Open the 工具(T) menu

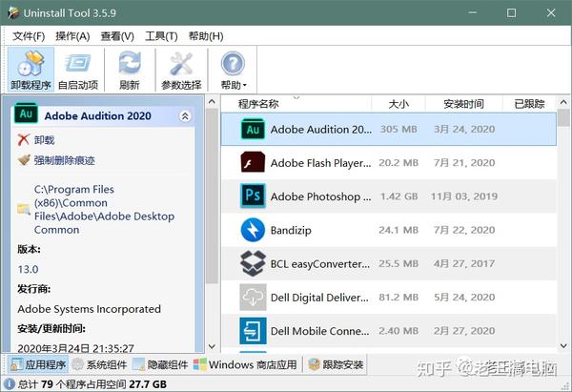coord(161,36)
